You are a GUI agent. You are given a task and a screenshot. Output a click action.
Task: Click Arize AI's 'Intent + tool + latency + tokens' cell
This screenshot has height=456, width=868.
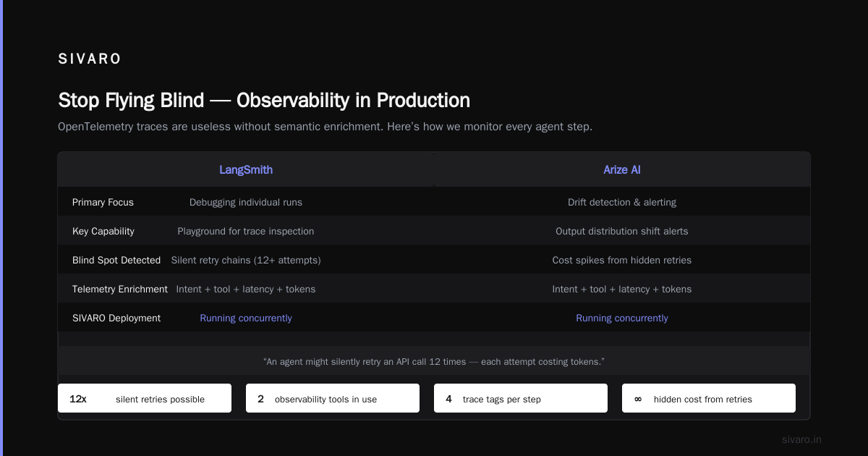pos(622,290)
